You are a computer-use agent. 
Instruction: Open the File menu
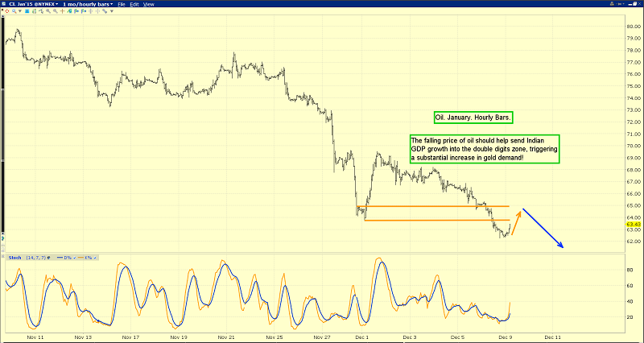point(122,4)
